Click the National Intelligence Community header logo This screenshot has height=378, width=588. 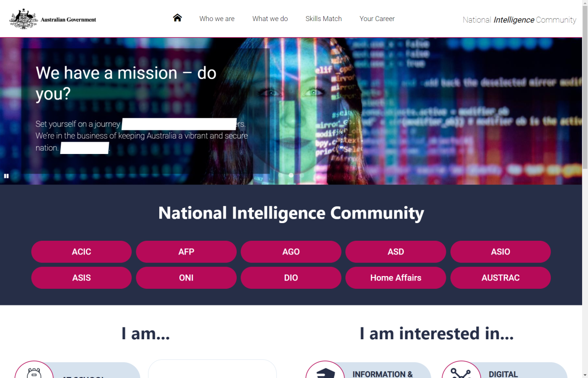pyautogui.click(x=519, y=20)
